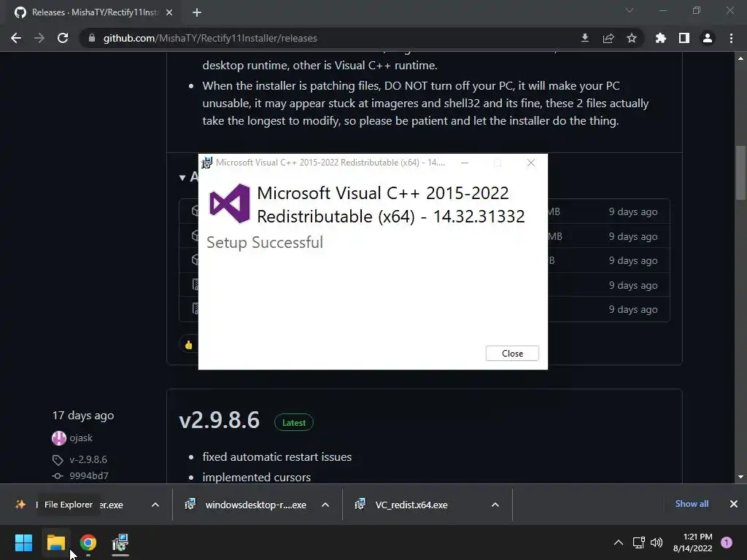Image resolution: width=747 pixels, height=560 pixels.
Task: Click the browser forward arrow
Action: tap(39, 38)
